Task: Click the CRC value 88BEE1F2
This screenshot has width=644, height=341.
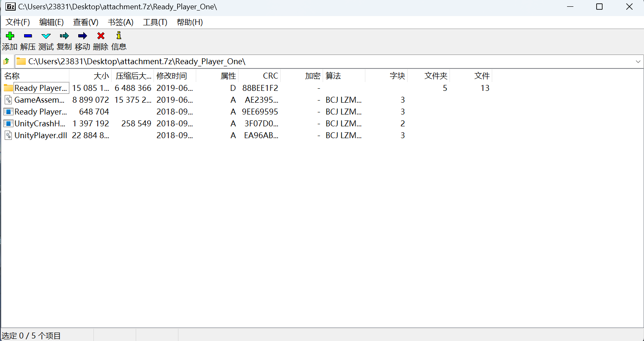Action: coord(260,88)
